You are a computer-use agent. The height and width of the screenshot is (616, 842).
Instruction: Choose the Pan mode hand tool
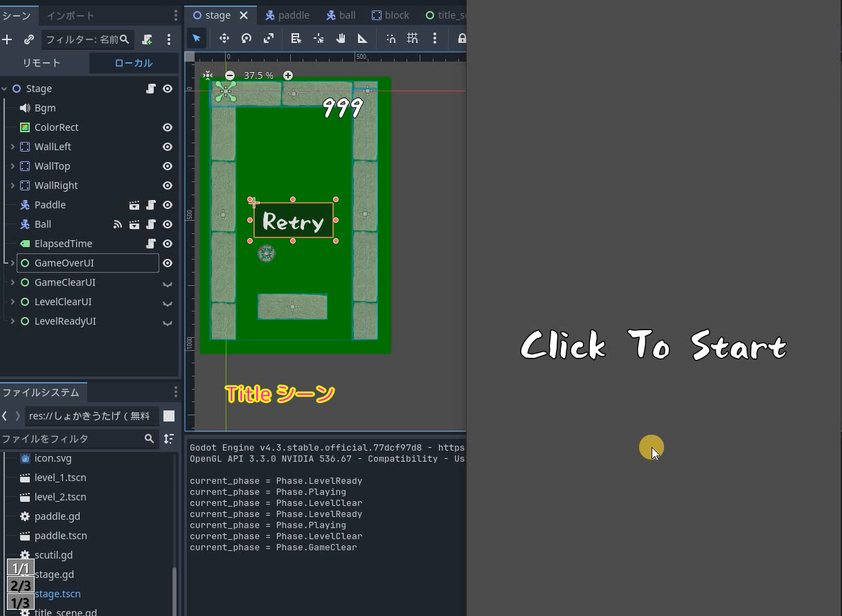click(341, 38)
